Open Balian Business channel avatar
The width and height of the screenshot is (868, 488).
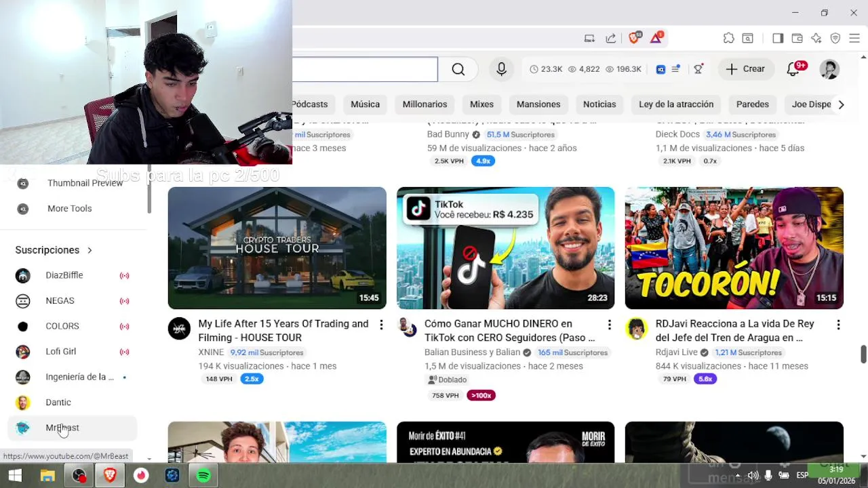click(x=408, y=329)
